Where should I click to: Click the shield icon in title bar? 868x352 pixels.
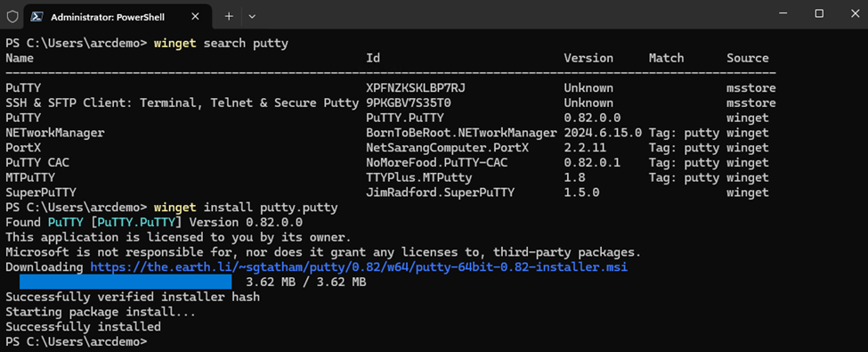12,17
